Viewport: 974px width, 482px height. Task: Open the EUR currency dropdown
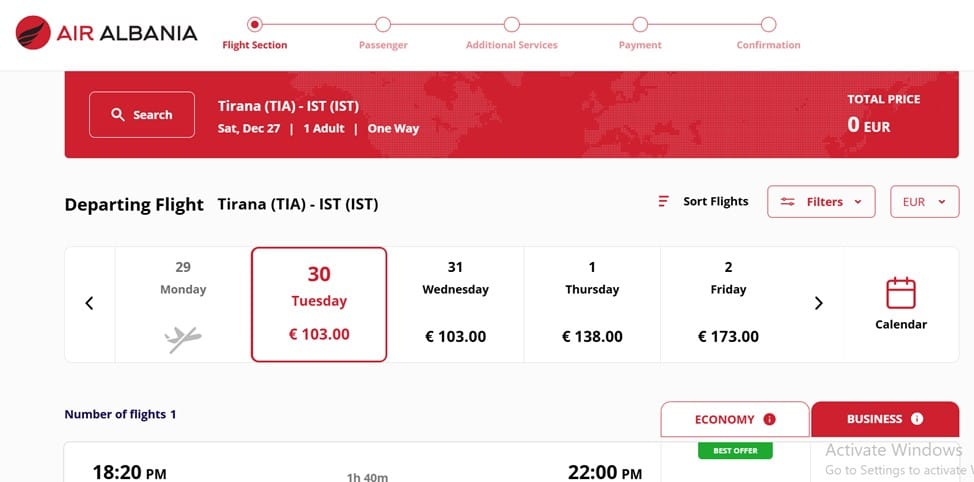tap(924, 202)
